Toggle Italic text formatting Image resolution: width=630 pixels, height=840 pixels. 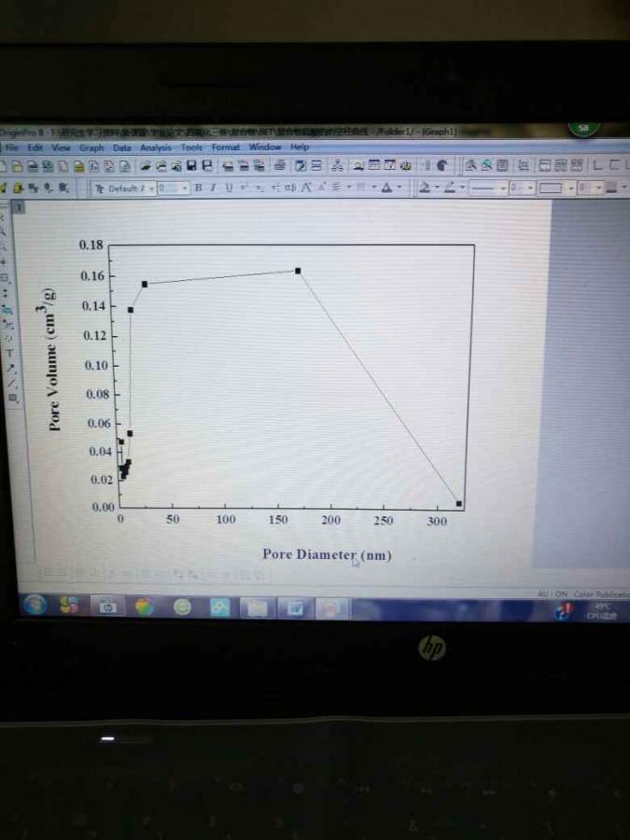[213, 188]
